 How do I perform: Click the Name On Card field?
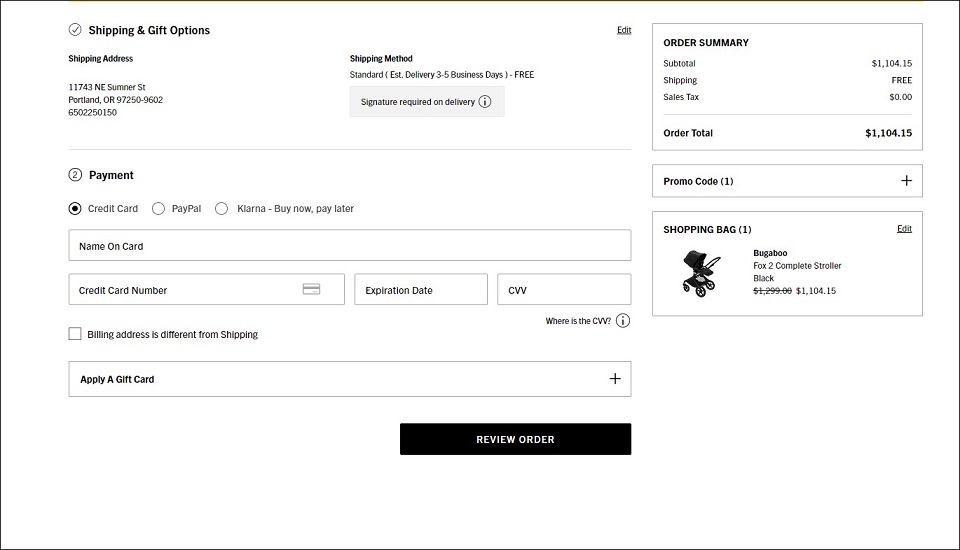coord(349,246)
